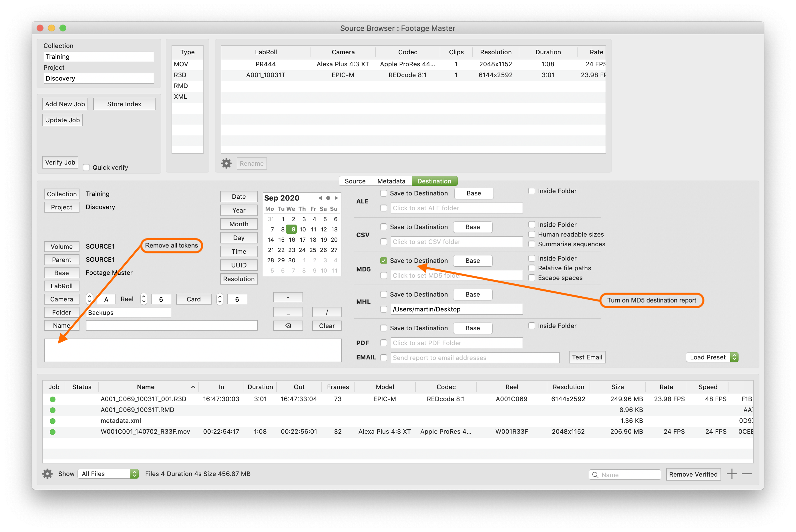Screen dimensions: 796x532
Task: Uncheck MD5 Save to Destination
Action: click(384, 261)
